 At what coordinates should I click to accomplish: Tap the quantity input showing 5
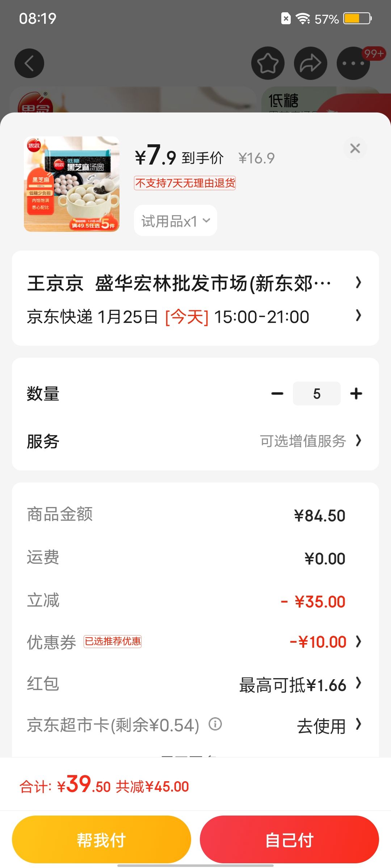[316, 393]
